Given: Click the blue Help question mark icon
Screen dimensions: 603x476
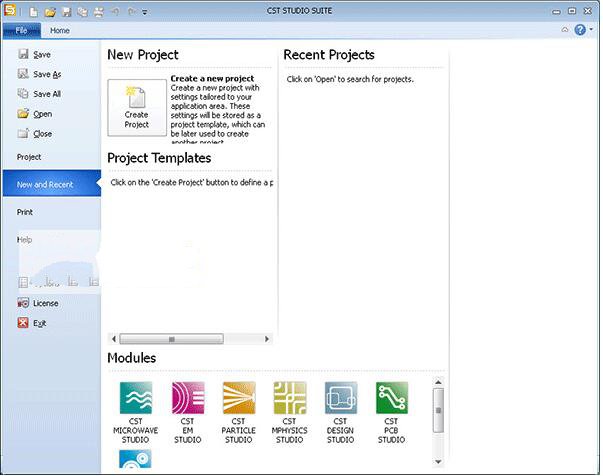Looking at the screenshot, I should (580, 30).
